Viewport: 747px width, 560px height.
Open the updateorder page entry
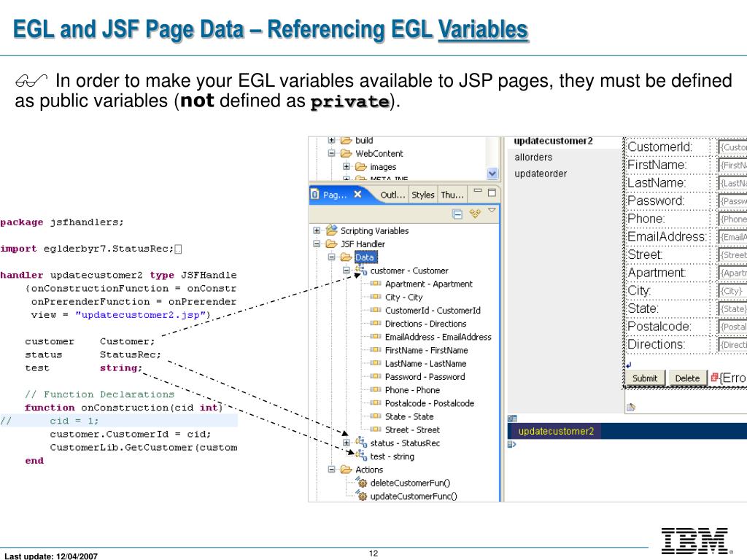[541, 174]
